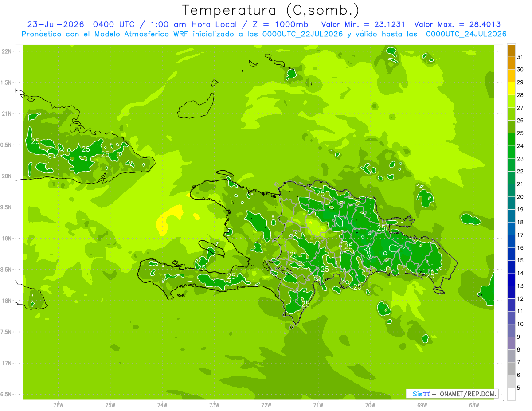
Task: Click the "22N" latitude label
Action: coord(7,51)
